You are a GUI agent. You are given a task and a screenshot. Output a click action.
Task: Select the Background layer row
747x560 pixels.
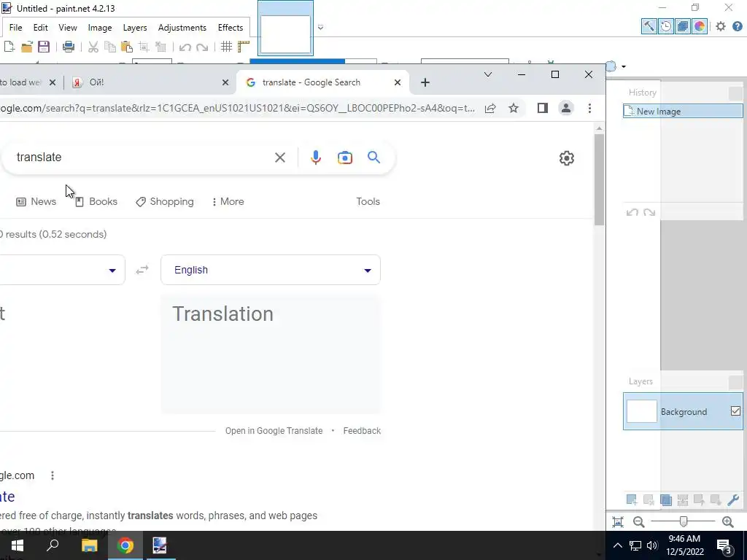click(x=683, y=411)
